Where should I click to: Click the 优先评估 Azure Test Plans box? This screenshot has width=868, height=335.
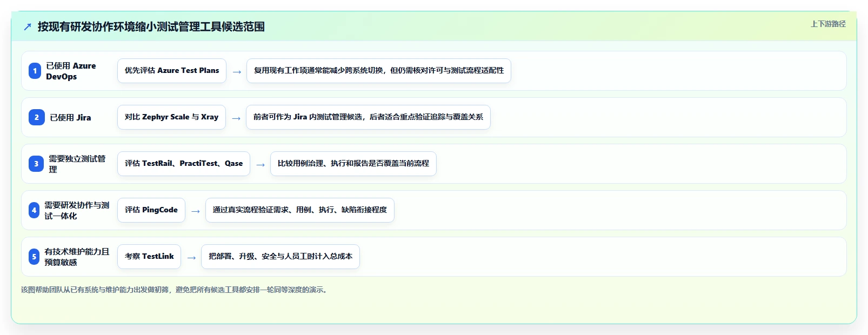(x=172, y=71)
